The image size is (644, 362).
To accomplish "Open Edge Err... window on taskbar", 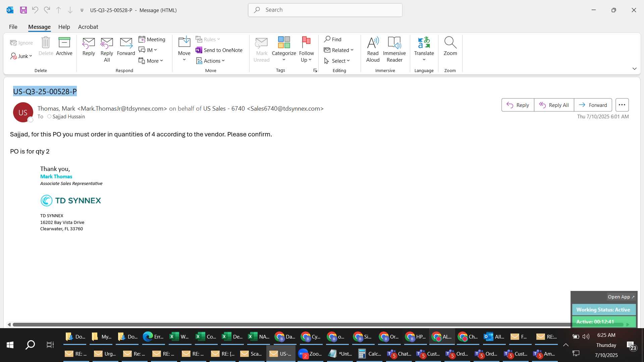I will coord(153,337).
